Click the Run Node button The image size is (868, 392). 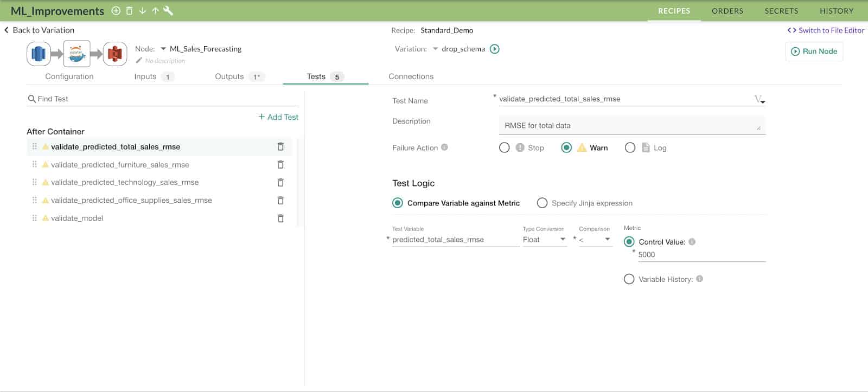click(814, 52)
